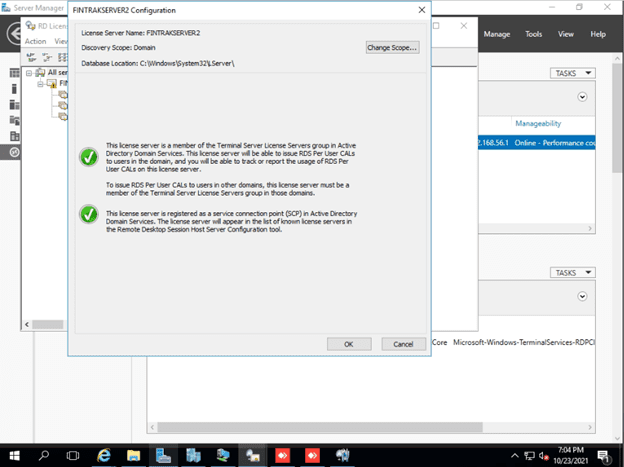Cancel the FINTRAKSERVER2 Configuration dialog
624x467 pixels.
coord(404,344)
